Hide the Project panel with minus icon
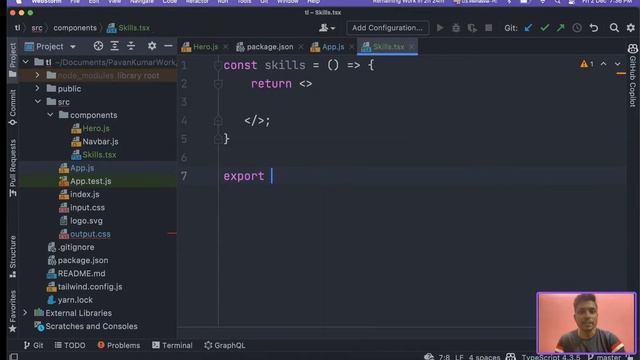Screen dimensions: 640x360 [x=168, y=46]
